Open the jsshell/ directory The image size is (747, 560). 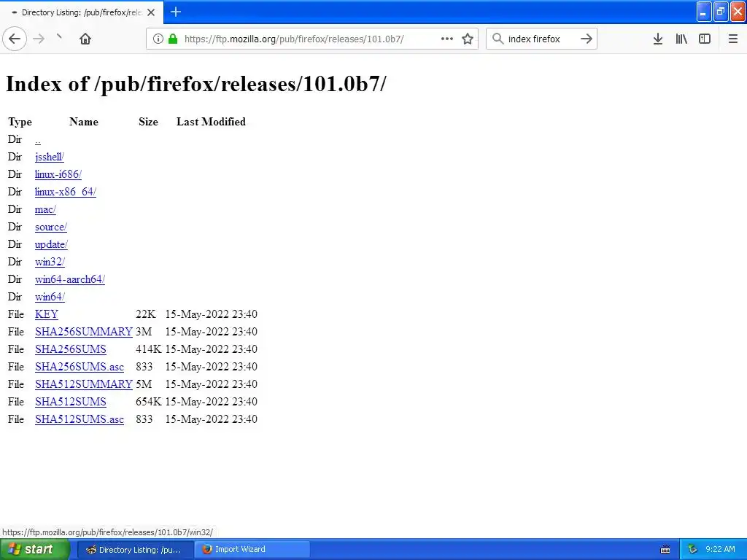pyautogui.click(x=49, y=157)
